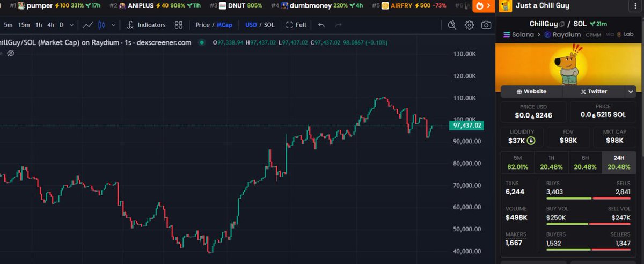Switch chart to D timeframe
644x264 pixels.
61,25
